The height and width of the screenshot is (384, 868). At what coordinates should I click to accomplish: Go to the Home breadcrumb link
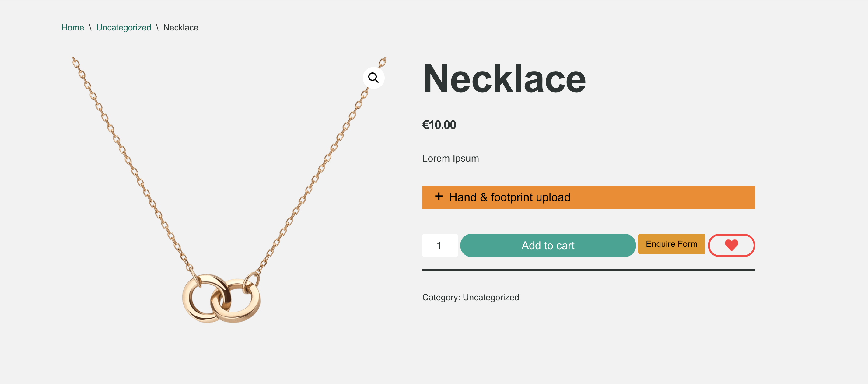pyautogui.click(x=72, y=28)
